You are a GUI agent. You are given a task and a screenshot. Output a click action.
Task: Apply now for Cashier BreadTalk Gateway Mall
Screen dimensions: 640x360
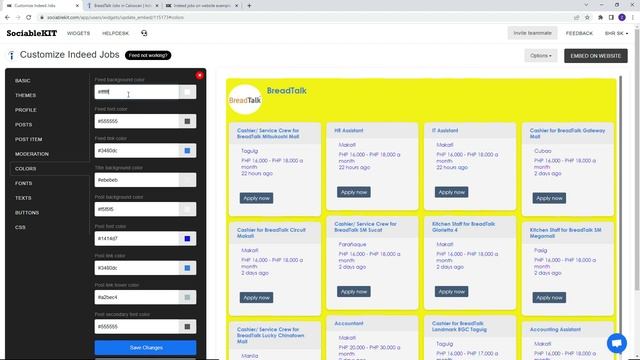549,198
